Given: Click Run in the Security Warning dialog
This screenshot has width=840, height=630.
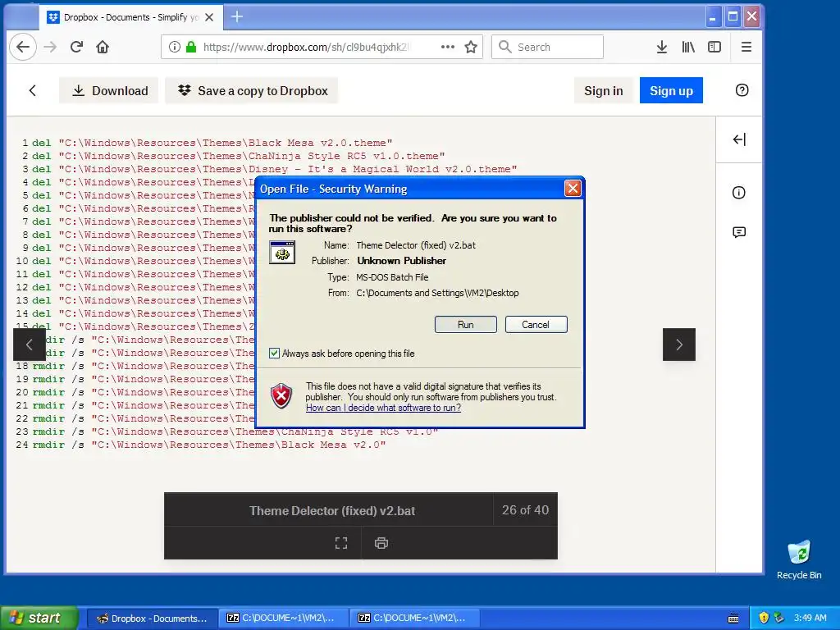Looking at the screenshot, I should point(466,325).
